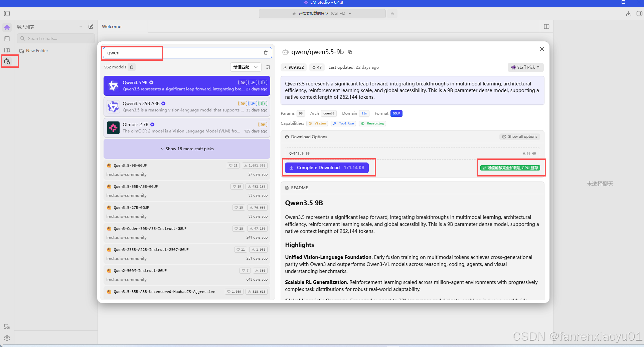The height and width of the screenshot is (347, 644).
Task: Create a new chat with the compose icon
Action: pyautogui.click(x=91, y=27)
